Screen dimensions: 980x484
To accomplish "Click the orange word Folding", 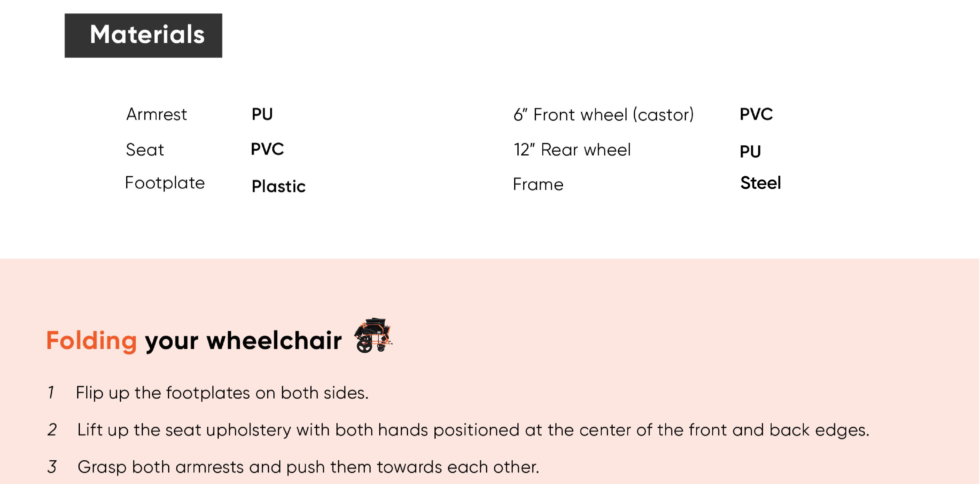I will coord(91,341).
